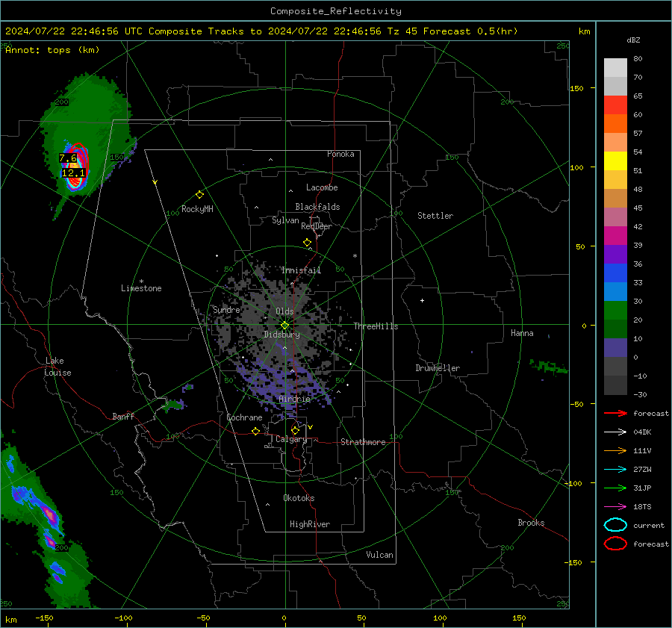
Task: Click the red 65 dBZ color swatch
Action: [x=615, y=105]
